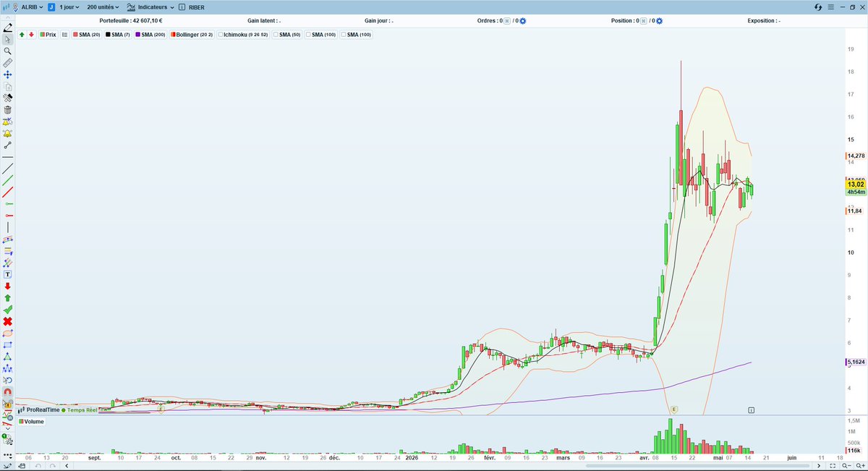
Task: Open the wrench and hammer settings tool
Action: coord(8,98)
